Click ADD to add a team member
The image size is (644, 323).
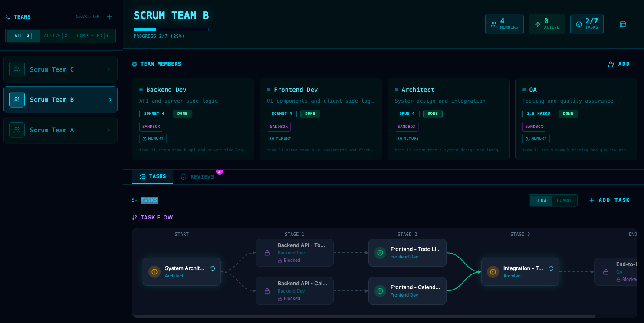(619, 64)
